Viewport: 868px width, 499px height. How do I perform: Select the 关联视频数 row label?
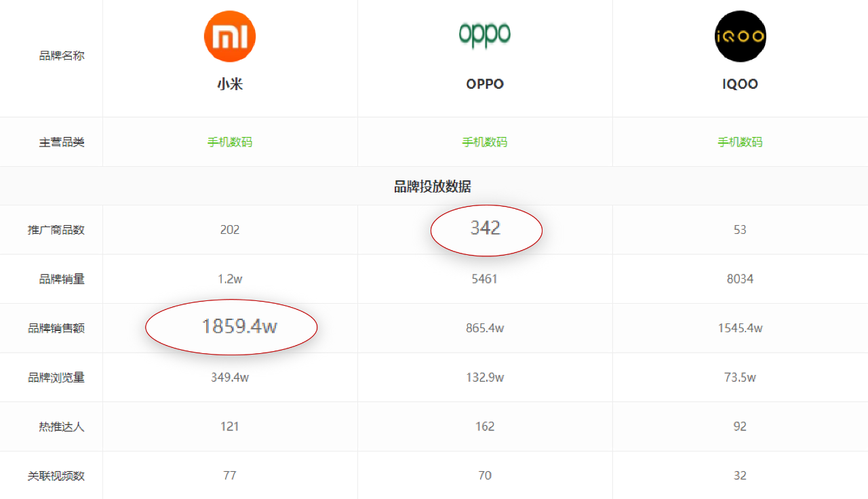click(x=56, y=476)
